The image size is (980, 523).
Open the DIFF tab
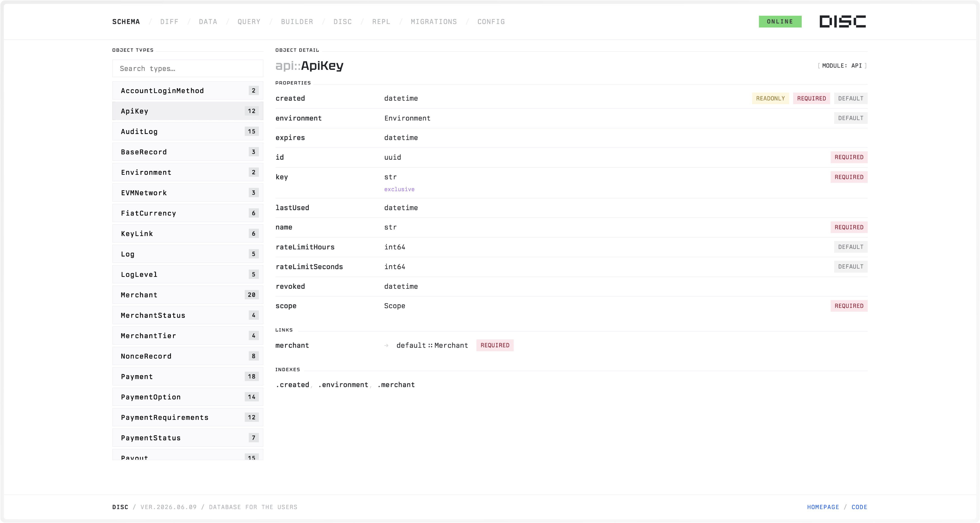click(169, 22)
